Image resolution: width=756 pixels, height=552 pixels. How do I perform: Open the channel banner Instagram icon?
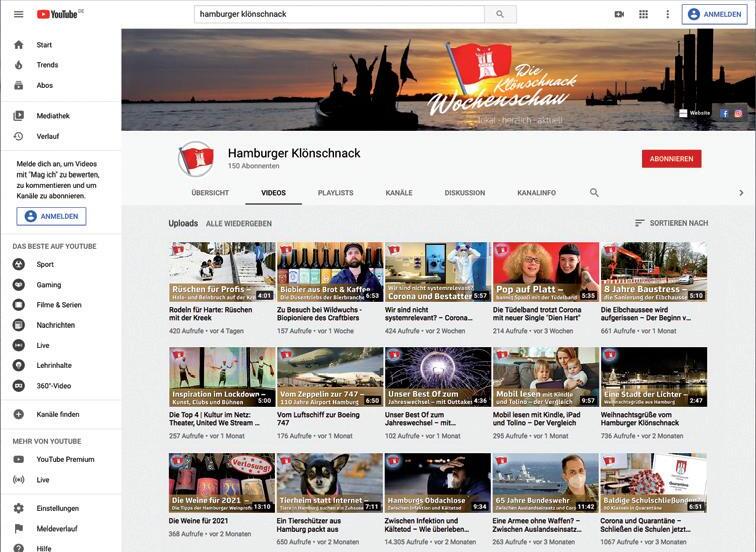click(x=738, y=114)
